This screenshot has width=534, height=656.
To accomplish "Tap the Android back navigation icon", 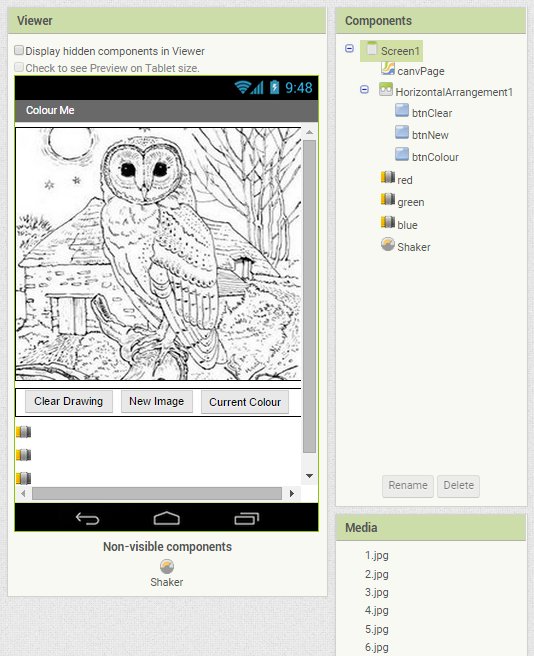I will 87,519.
